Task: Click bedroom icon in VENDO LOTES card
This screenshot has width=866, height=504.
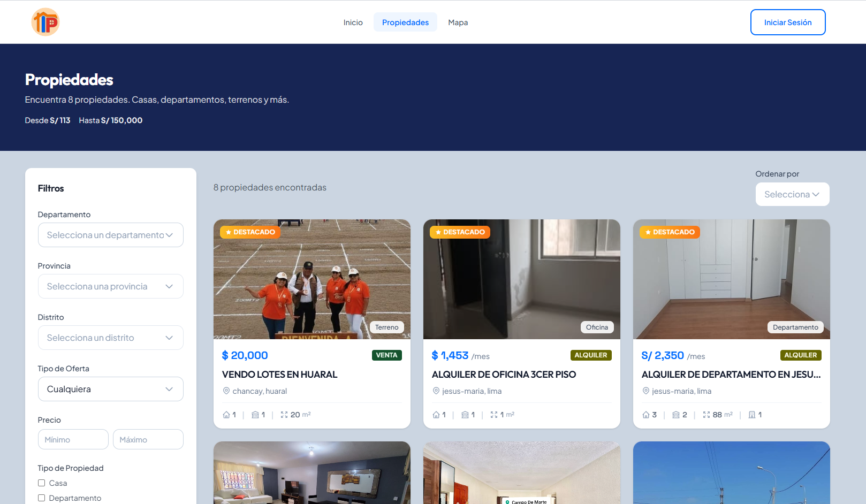Action: click(x=226, y=415)
